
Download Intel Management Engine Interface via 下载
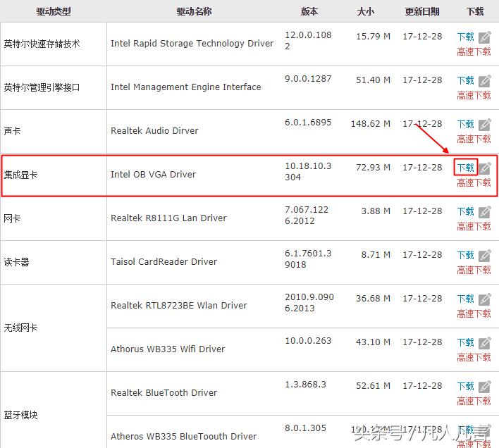[466, 80]
